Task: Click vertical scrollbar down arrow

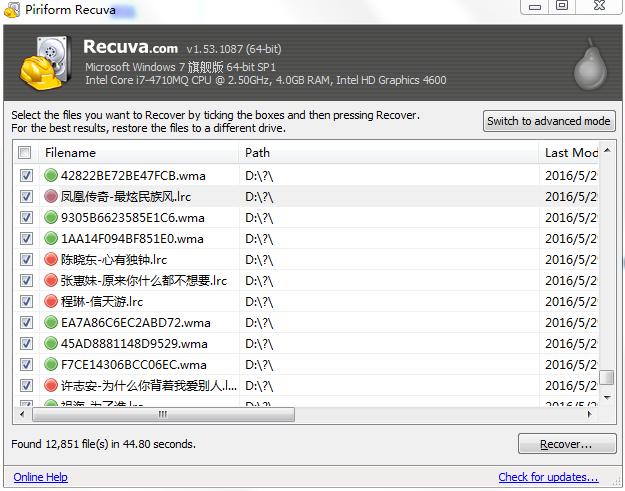Action: [x=607, y=397]
